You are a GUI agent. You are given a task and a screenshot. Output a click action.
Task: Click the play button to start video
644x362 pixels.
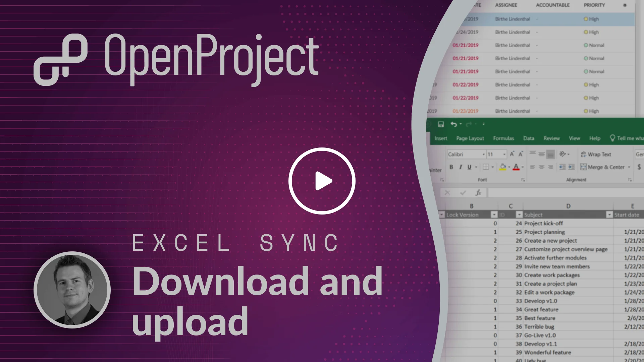click(322, 180)
